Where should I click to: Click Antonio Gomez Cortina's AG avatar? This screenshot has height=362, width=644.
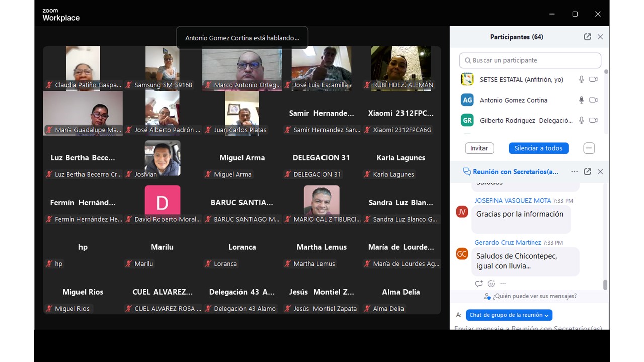click(467, 100)
